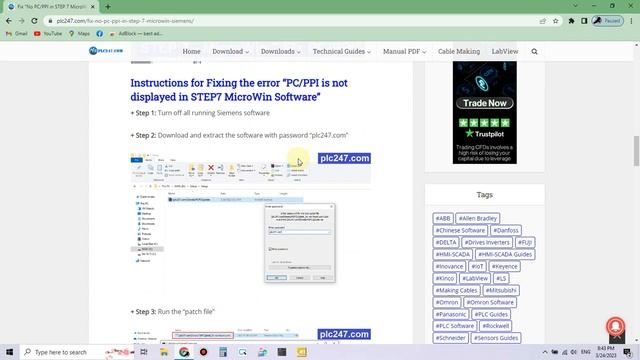640x360 pixels.
Task: Open a new browser tab
Action: (x=108, y=7)
